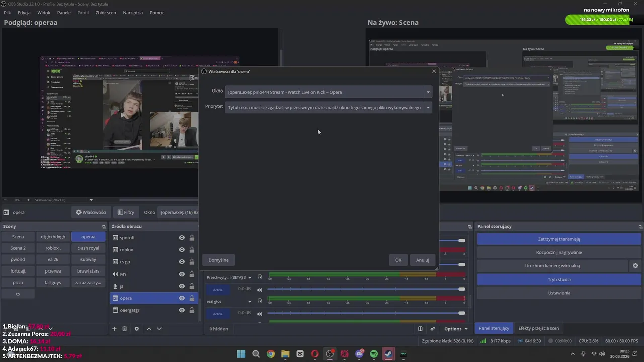Viewport: 644px width, 362px height.
Task: Open the Plik menu
Action: [x=7, y=13]
